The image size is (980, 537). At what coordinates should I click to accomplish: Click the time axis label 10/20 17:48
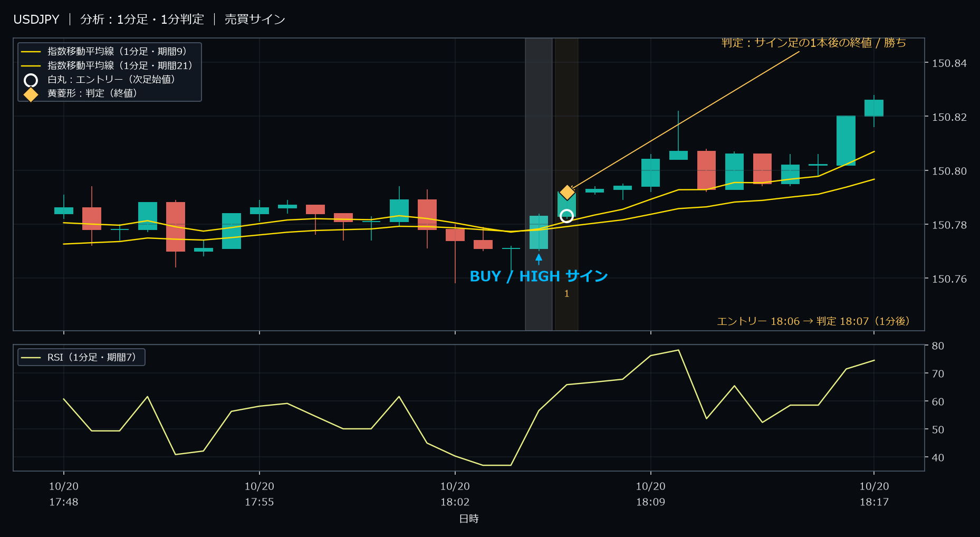click(64, 494)
